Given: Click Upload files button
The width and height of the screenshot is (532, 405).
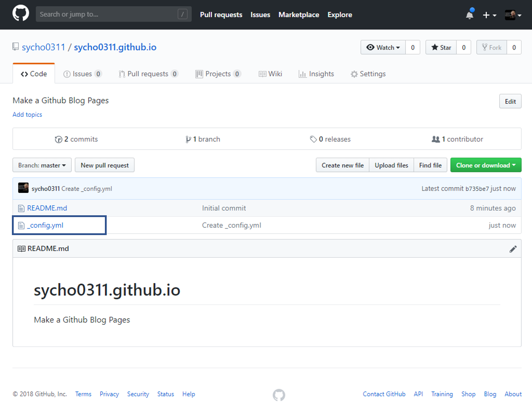Looking at the screenshot, I should 391,165.
